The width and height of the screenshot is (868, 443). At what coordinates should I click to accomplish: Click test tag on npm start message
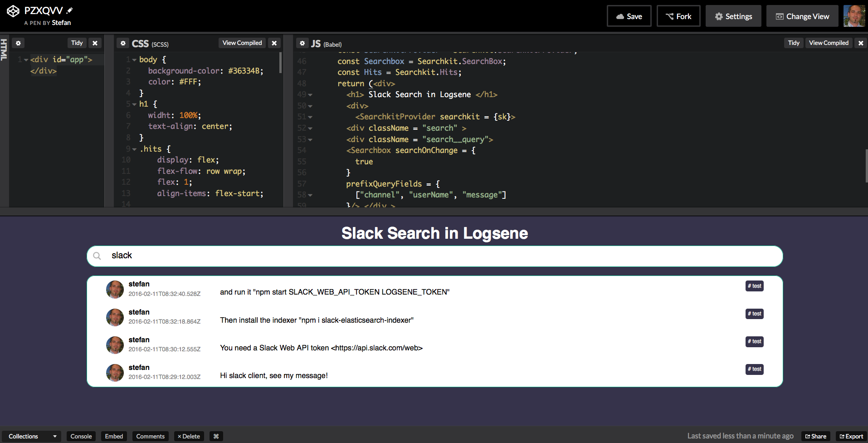[x=755, y=286]
